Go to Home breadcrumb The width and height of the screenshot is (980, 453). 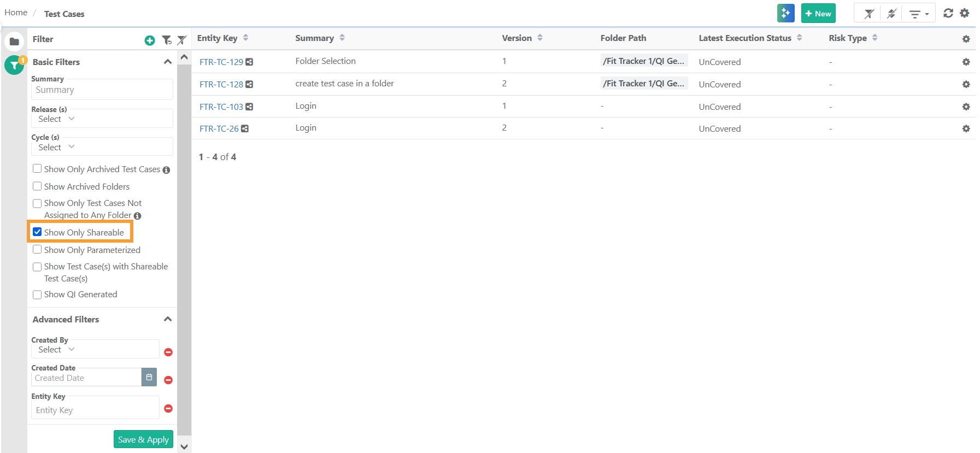[x=16, y=13]
